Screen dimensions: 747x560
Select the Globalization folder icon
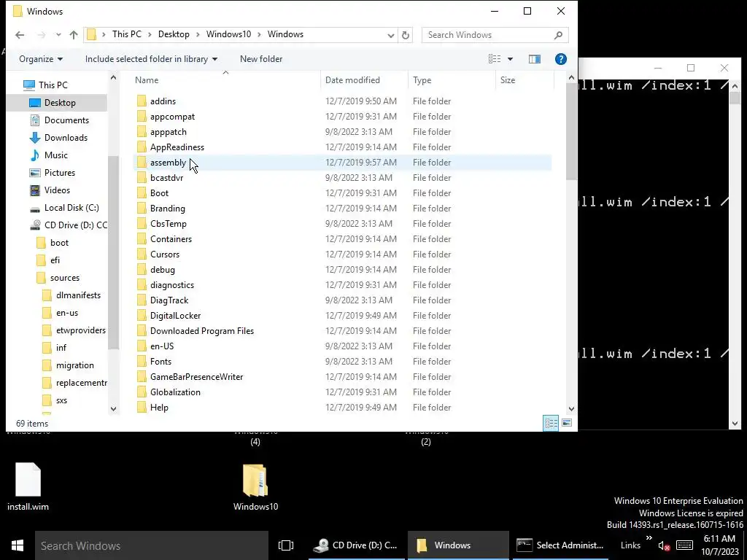coord(142,392)
